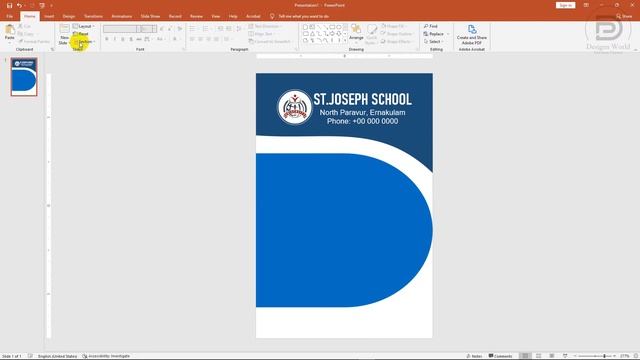Click the Phone: +00 000 0000 text
The width and height of the screenshot is (640, 360).
pyautogui.click(x=362, y=121)
